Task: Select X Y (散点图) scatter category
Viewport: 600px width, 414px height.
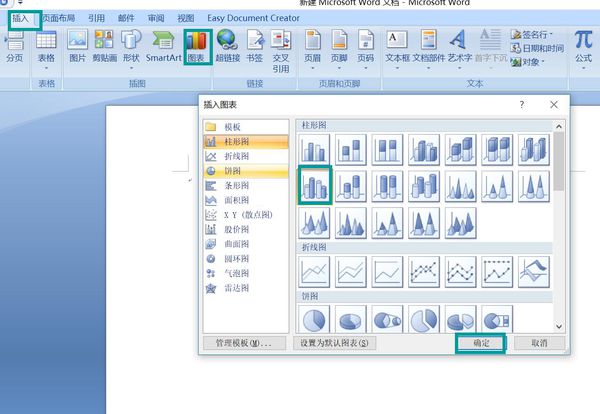Action: pos(246,215)
